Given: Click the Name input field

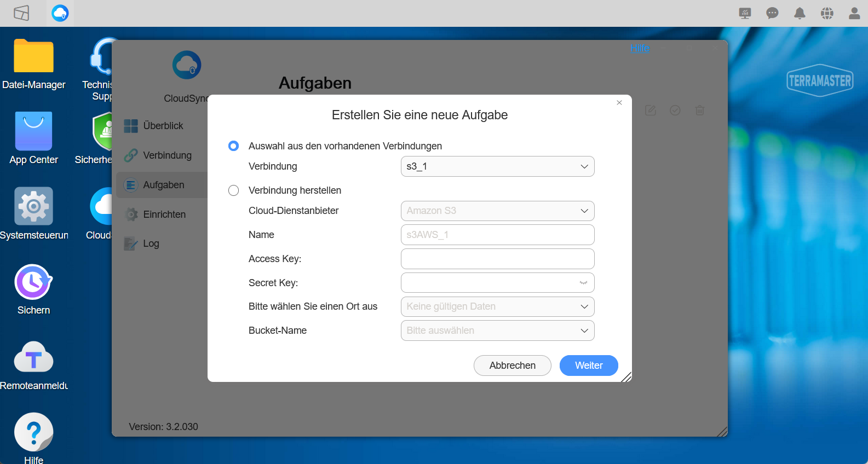Looking at the screenshot, I should [498, 235].
